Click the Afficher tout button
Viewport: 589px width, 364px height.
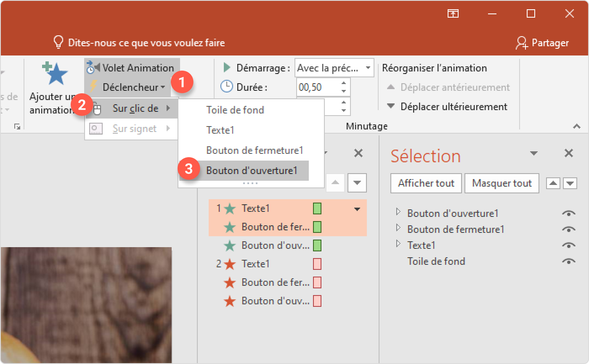[426, 183]
